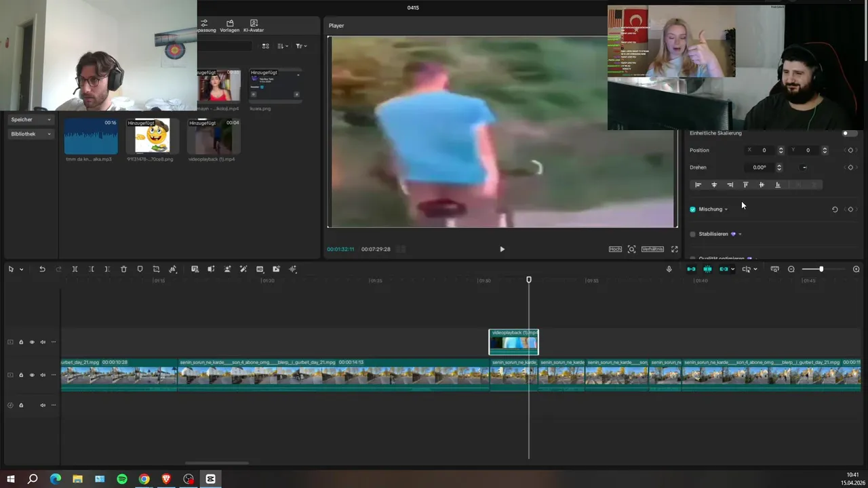This screenshot has width=868, height=488.
Task: Mute the bottom audio track
Action: pyautogui.click(x=43, y=405)
